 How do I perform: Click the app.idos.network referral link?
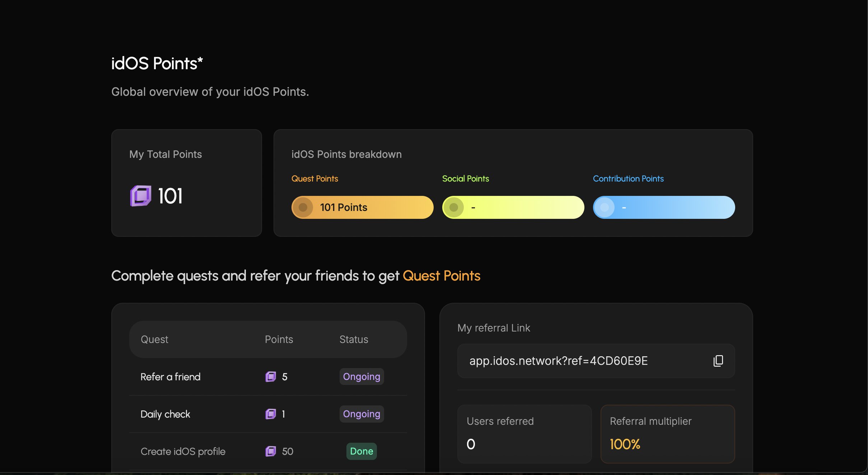tap(558, 361)
